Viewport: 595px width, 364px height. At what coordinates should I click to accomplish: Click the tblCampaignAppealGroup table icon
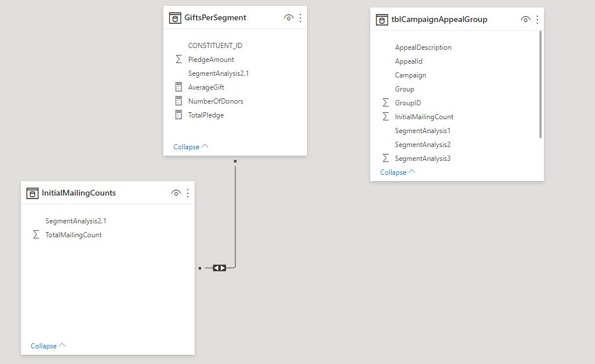pos(382,20)
